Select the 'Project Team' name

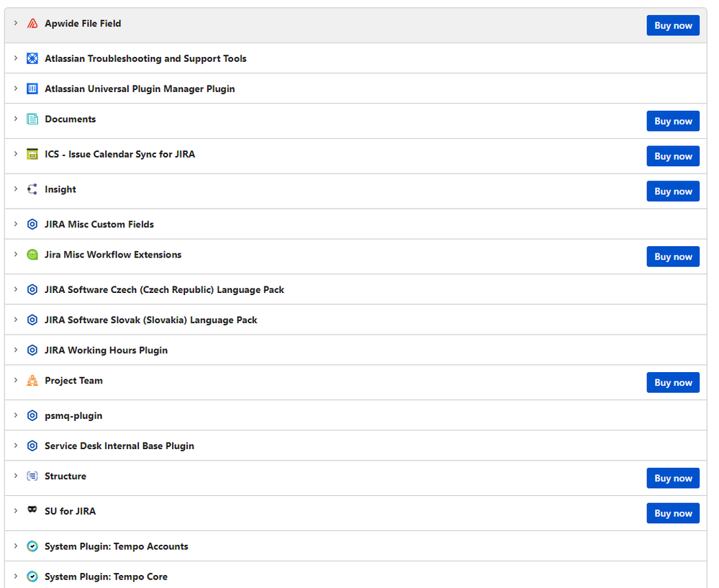[x=73, y=381]
